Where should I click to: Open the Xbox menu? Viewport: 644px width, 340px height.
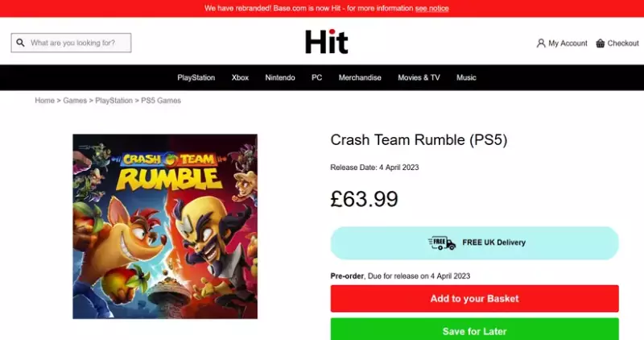point(240,77)
